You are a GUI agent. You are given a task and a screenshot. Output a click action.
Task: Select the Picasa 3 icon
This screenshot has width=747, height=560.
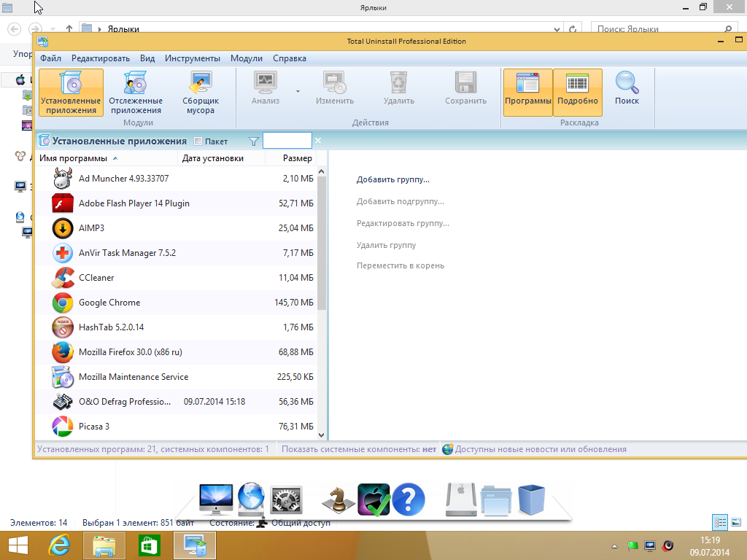tap(63, 426)
